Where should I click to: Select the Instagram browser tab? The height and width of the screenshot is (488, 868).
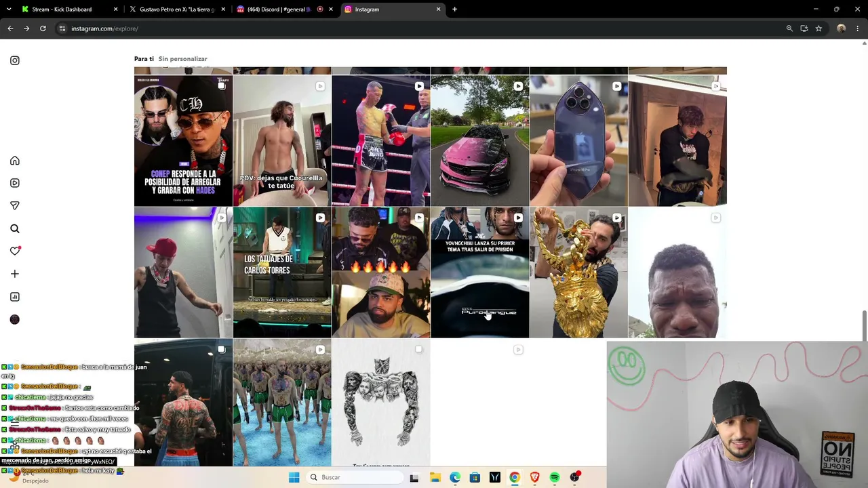(x=392, y=9)
